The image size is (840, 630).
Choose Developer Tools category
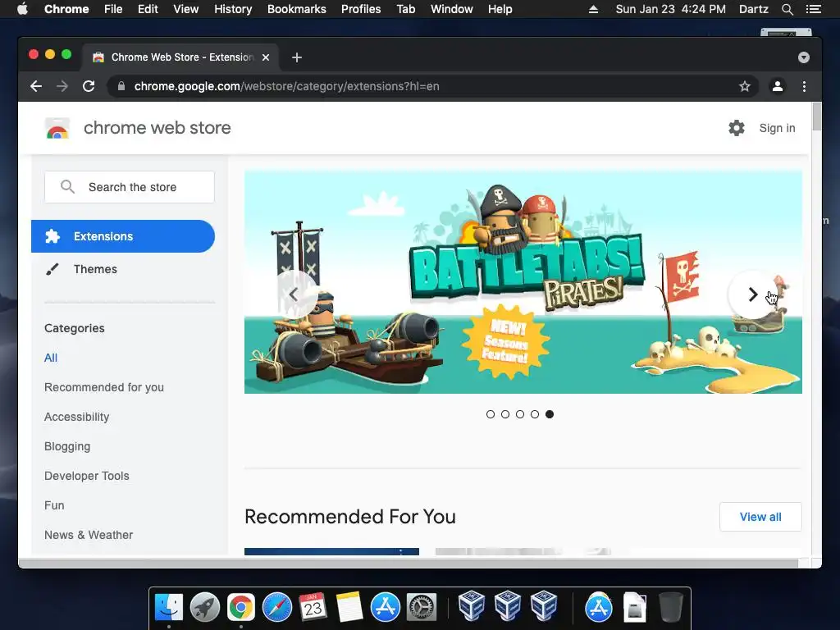coord(87,476)
